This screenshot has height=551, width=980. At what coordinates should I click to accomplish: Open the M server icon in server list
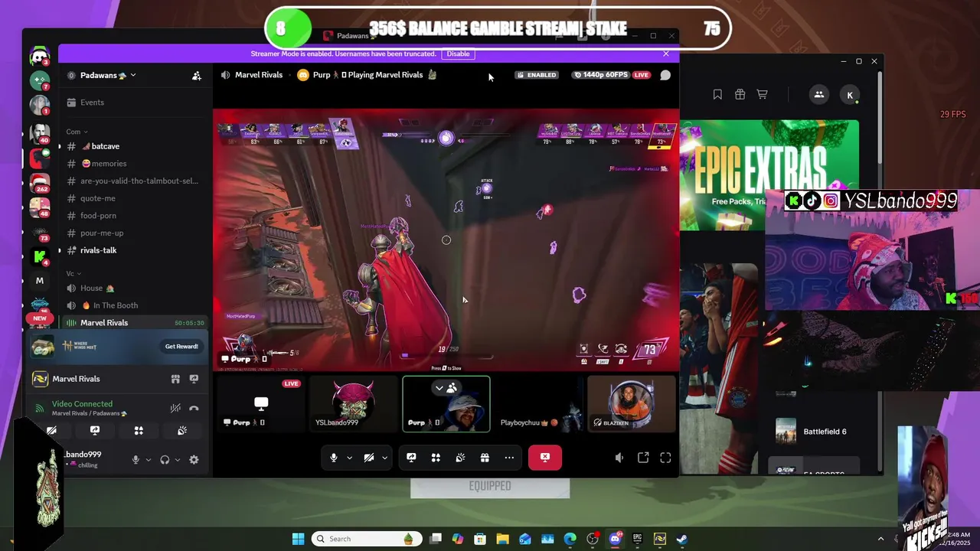click(x=40, y=281)
